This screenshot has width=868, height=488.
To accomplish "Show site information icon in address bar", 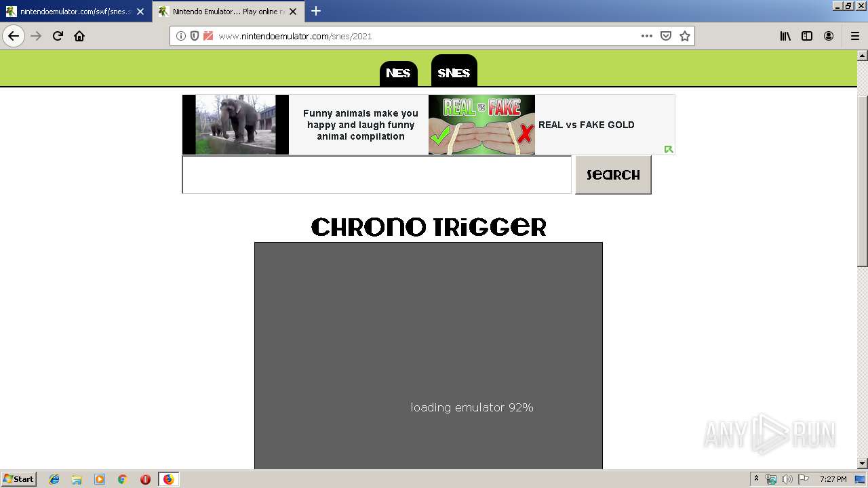I will tap(181, 36).
